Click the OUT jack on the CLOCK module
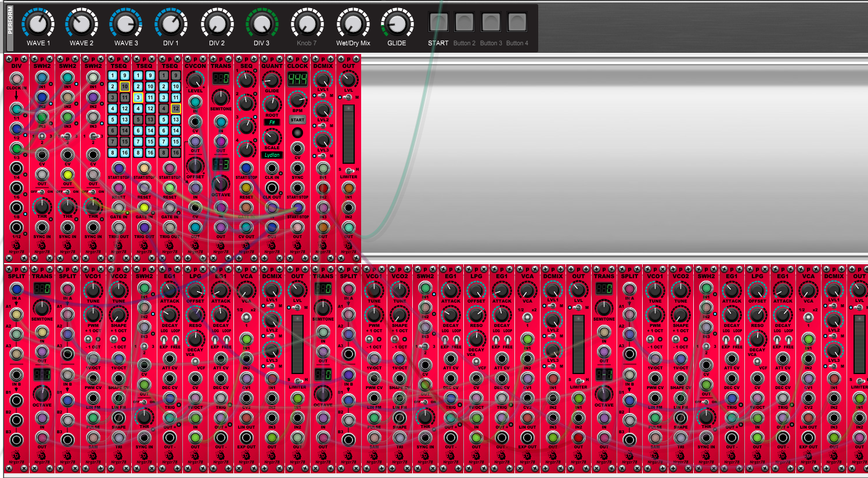The height and width of the screenshot is (478, 868). click(x=297, y=227)
